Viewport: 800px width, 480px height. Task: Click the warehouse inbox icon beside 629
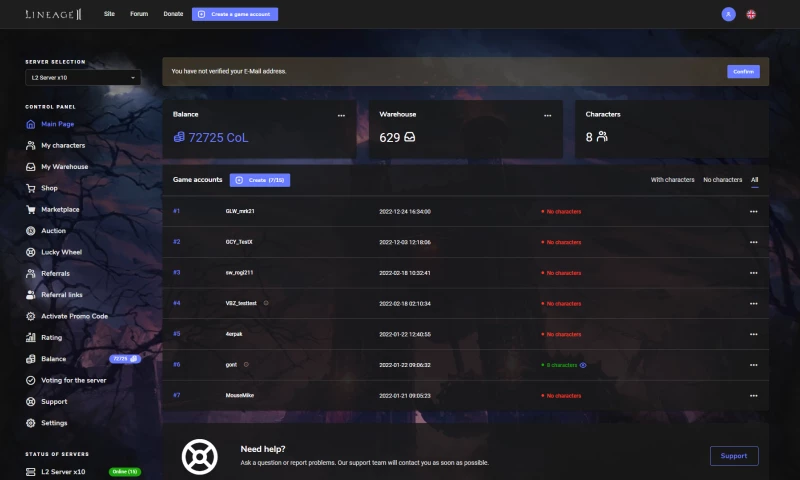point(410,137)
